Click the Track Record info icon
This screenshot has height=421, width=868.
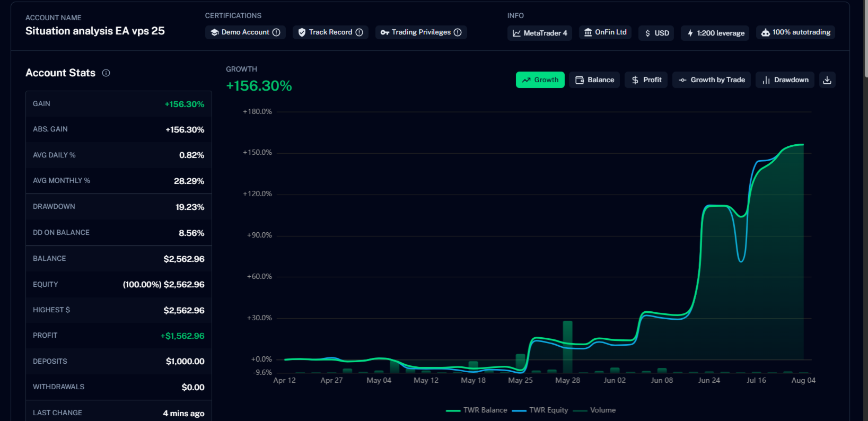[359, 32]
